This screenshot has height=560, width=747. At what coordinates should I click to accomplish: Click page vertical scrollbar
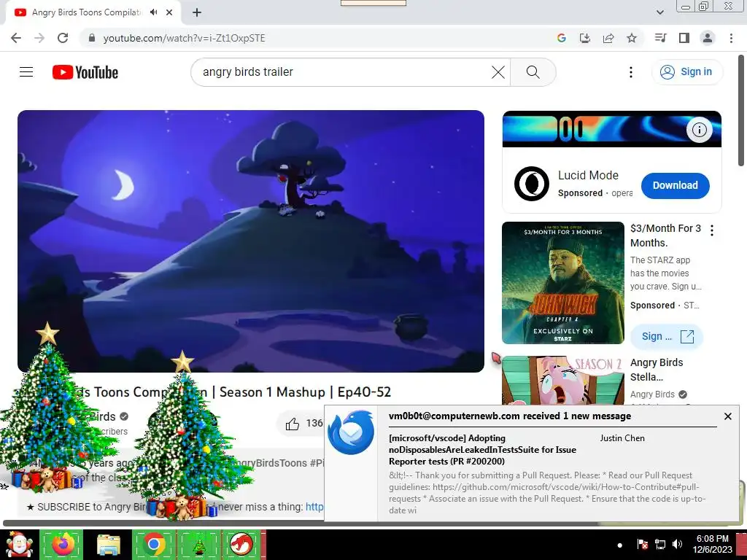pos(741,112)
